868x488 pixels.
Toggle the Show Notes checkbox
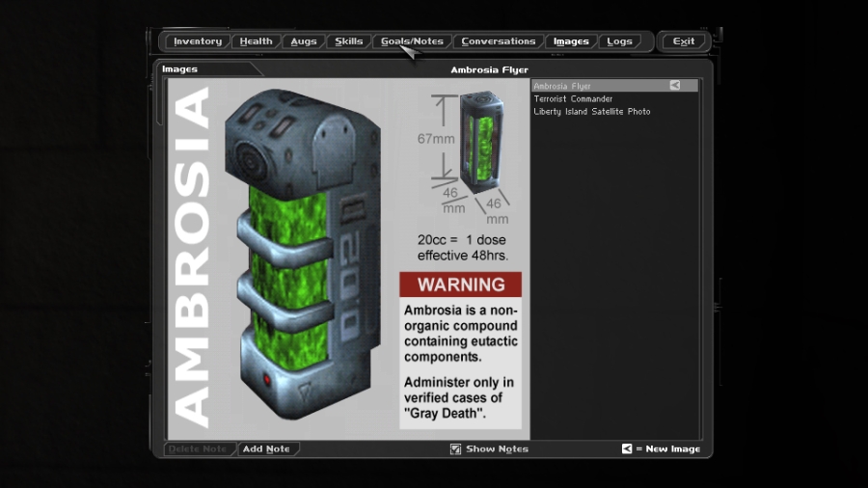(x=455, y=448)
